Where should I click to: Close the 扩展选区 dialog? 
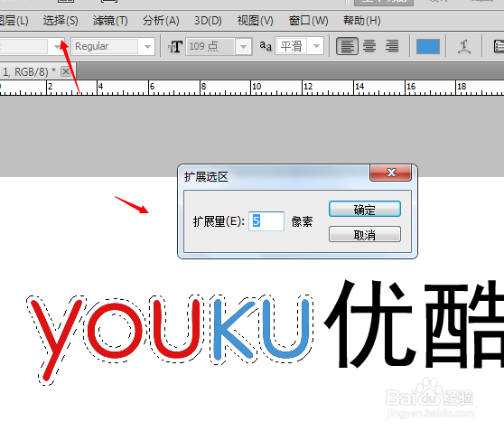click(390, 173)
